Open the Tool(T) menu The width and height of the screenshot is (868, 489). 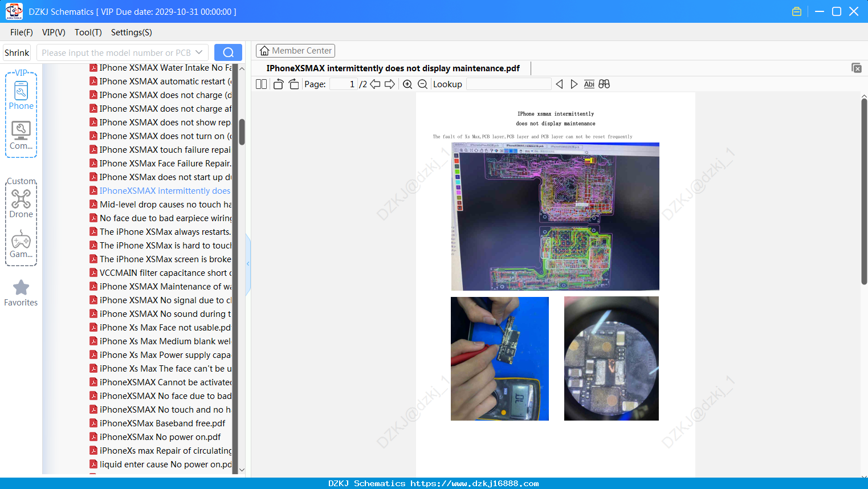pyautogui.click(x=88, y=32)
